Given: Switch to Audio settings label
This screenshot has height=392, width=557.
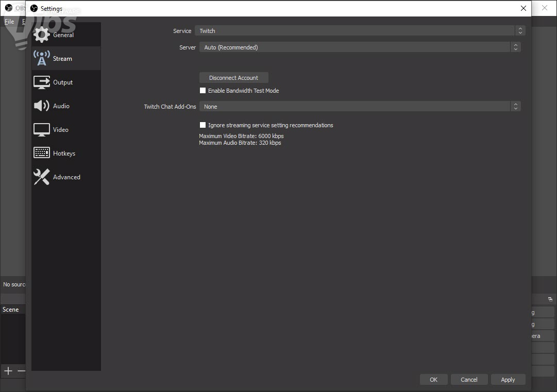Looking at the screenshot, I should click(x=61, y=106).
